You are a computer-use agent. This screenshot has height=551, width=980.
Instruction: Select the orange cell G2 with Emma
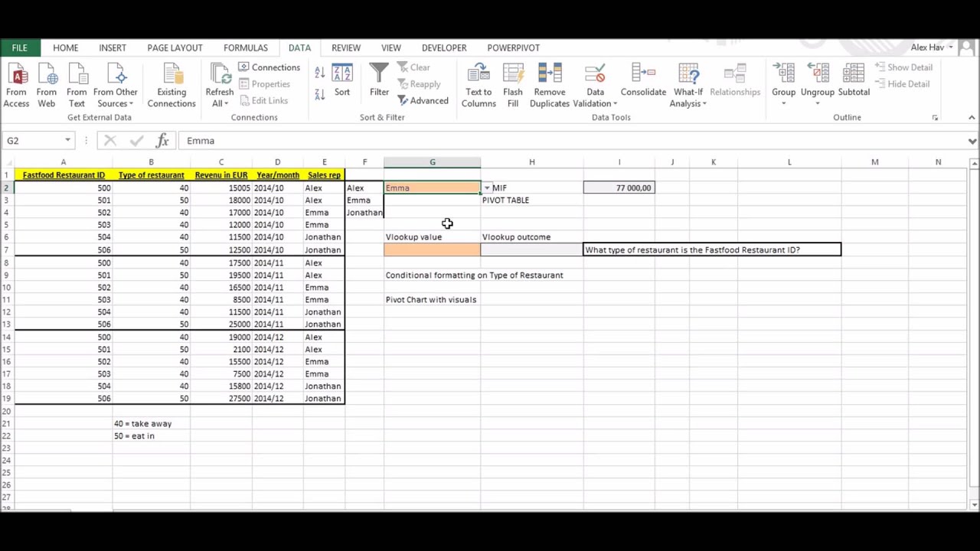[433, 187]
